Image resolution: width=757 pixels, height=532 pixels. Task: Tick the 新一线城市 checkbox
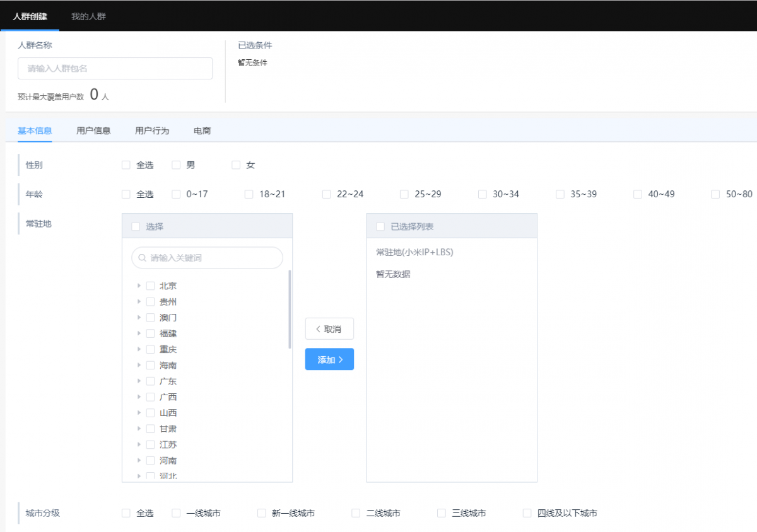(x=262, y=513)
